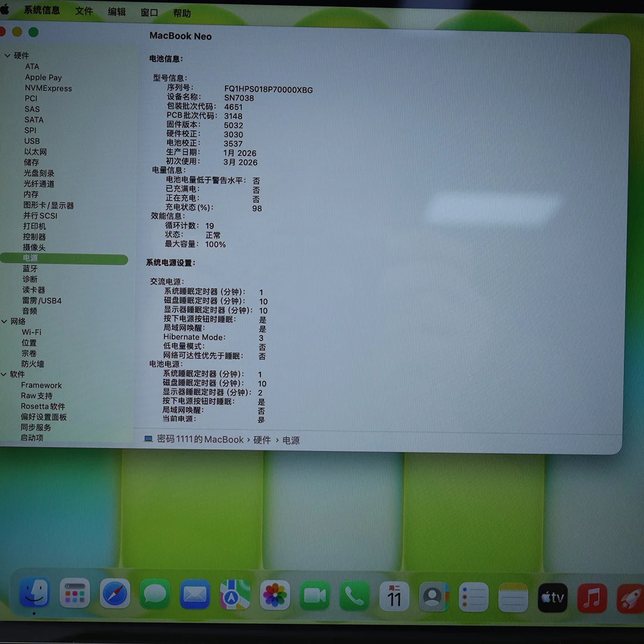Launch Safari from the Dock
Viewport: 644px width, 644px height.
pos(115,593)
